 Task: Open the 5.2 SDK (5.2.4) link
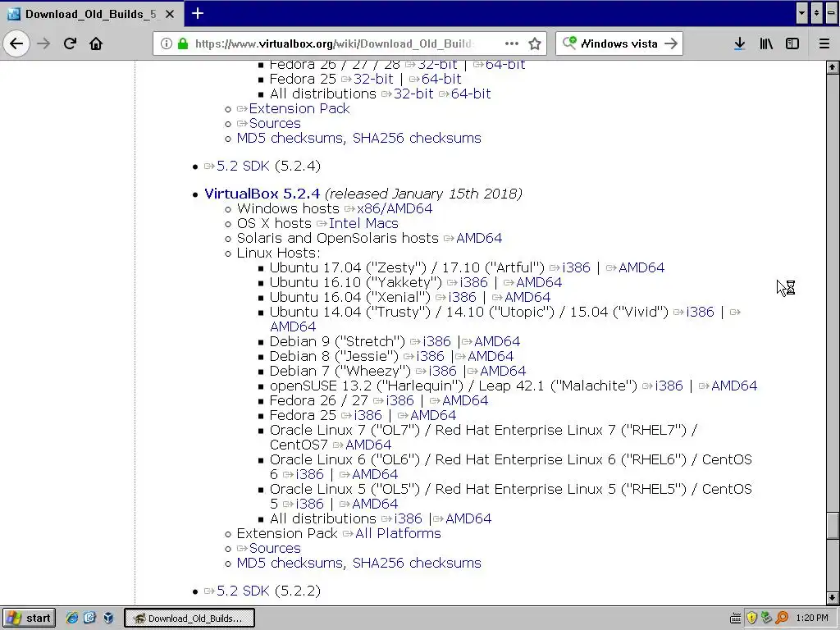(243, 166)
